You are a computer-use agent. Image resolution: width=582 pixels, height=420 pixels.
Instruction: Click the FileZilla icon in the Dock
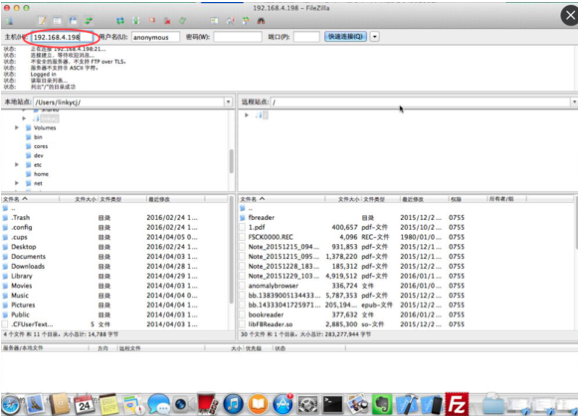[457, 404]
